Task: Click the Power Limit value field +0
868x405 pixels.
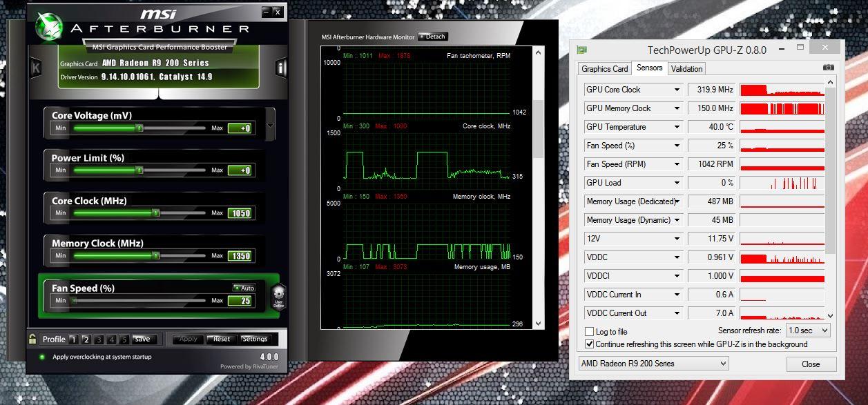Action: 241,170
